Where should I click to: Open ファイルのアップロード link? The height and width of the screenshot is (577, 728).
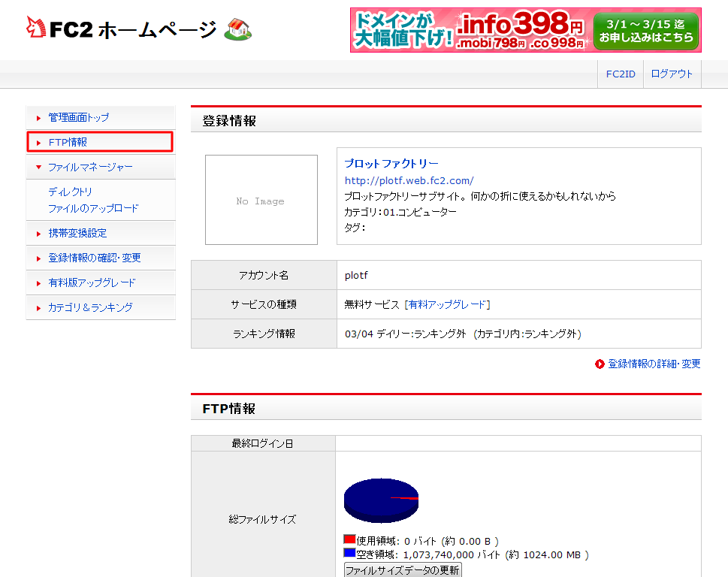point(93,208)
